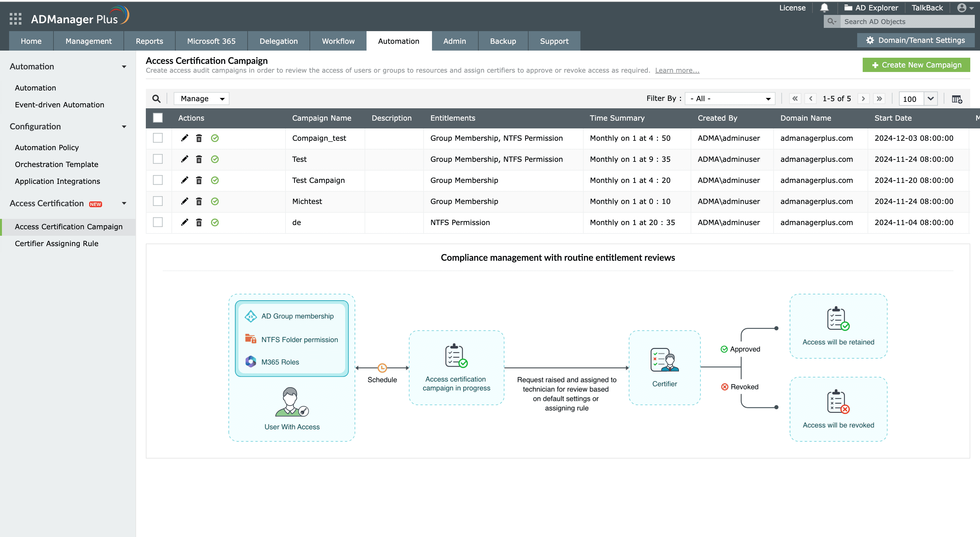Follow the Learn more link
The image size is (980, 537).
pyautogui.click(x=677, y=70)
